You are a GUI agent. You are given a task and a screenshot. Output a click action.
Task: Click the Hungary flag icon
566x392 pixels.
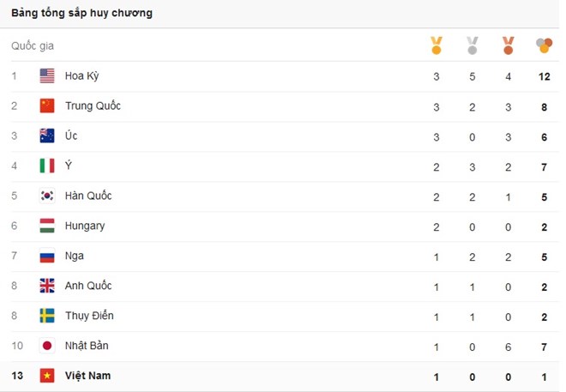47,226
